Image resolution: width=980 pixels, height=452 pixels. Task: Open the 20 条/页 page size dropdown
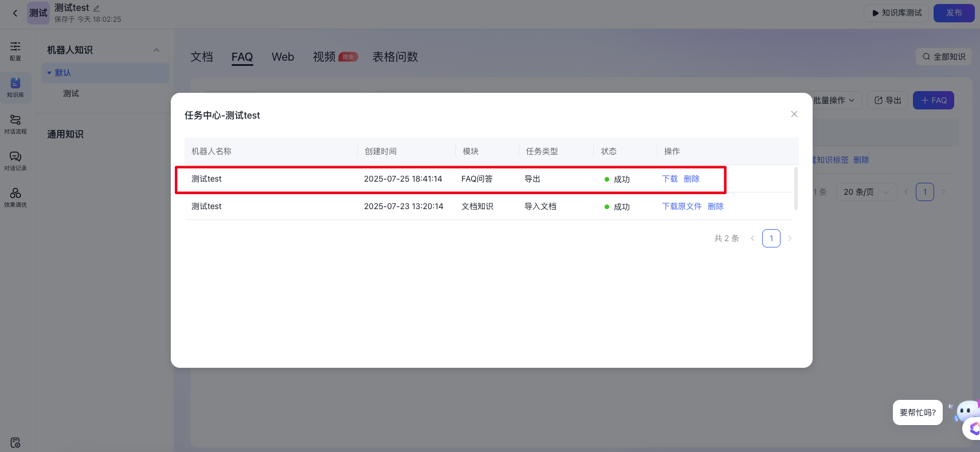(865, 192)
